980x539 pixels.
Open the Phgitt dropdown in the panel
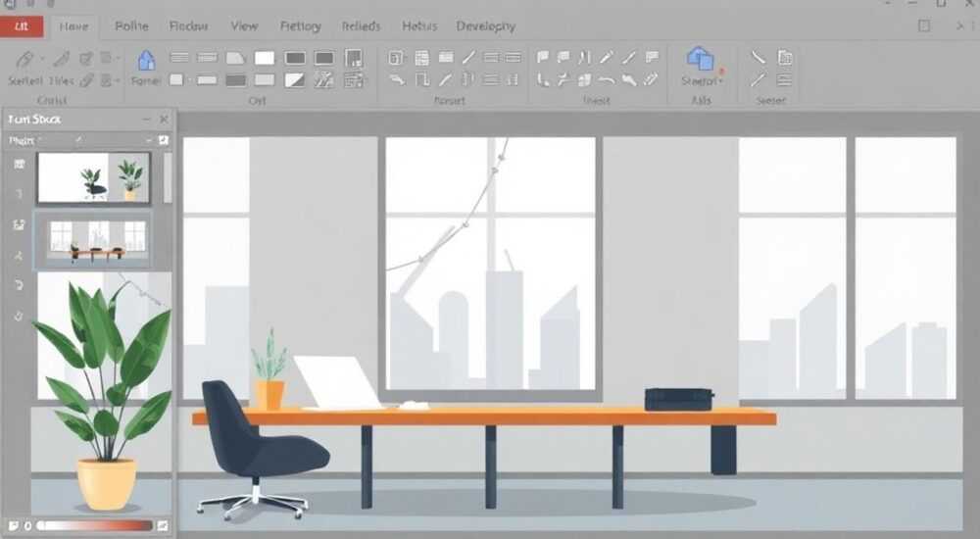point(25,141)
